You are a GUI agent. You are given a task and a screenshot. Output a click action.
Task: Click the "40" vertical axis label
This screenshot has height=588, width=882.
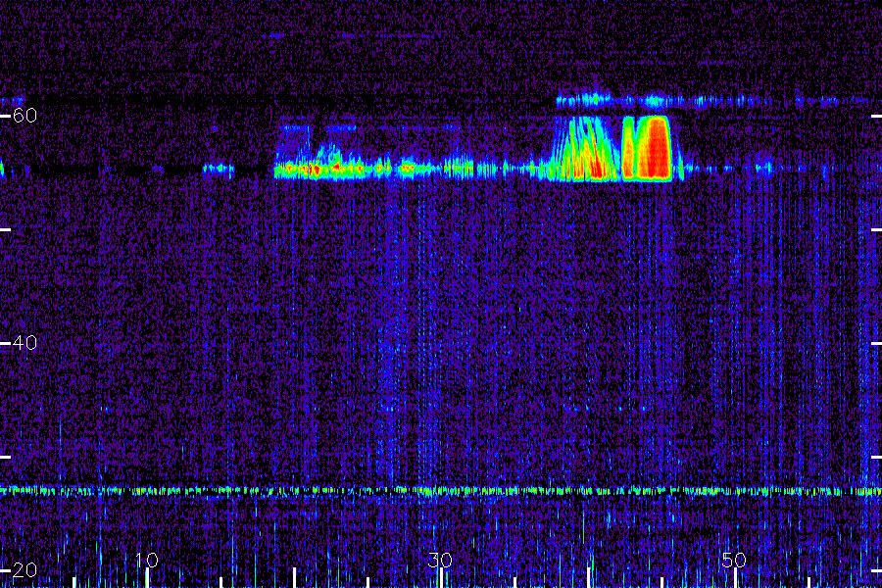click(24, 343)
